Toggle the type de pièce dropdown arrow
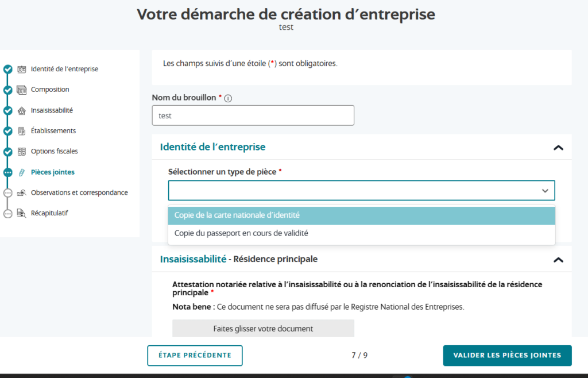 545,191
